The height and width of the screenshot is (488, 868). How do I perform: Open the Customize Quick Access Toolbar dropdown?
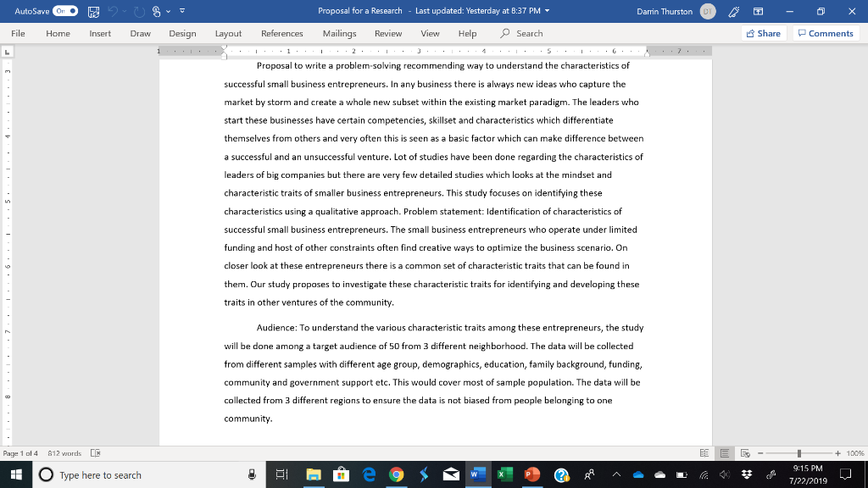click(x=181, y=11)
